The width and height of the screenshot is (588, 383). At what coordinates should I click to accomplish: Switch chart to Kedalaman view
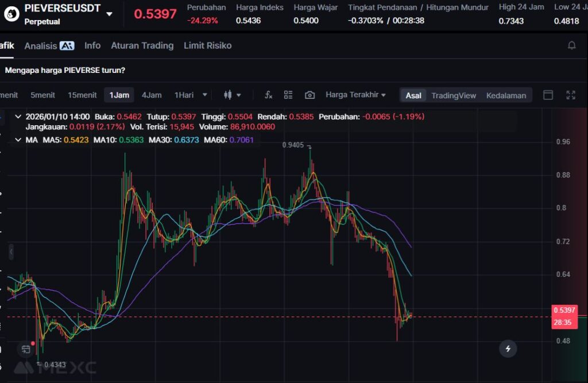pyautogui.click(x=506, y=95)
